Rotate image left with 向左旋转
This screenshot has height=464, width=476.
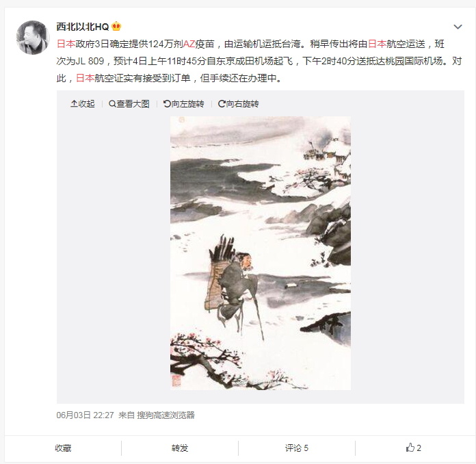[184, 104]
